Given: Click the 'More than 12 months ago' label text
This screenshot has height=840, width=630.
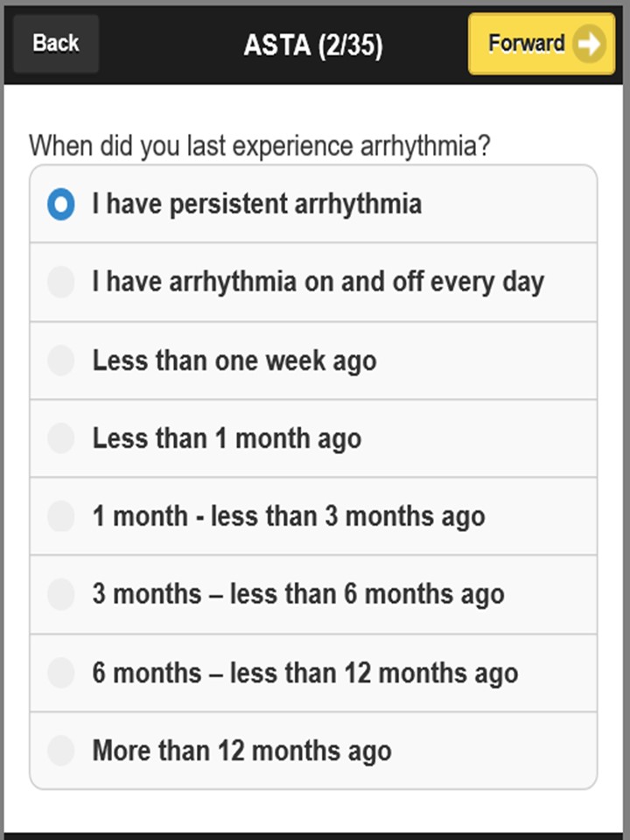Looking at the screenshot, I should tap(242, 751).
